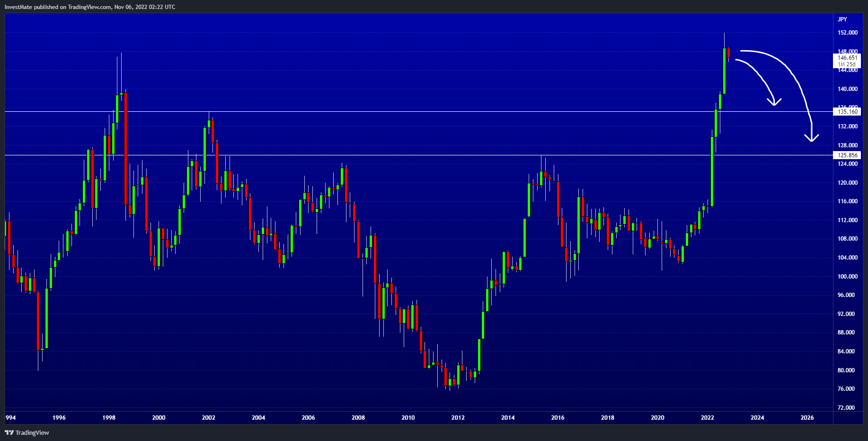Click the 2022 year label on time axis
Screen dimensions: 868x441
coord(707,418)
